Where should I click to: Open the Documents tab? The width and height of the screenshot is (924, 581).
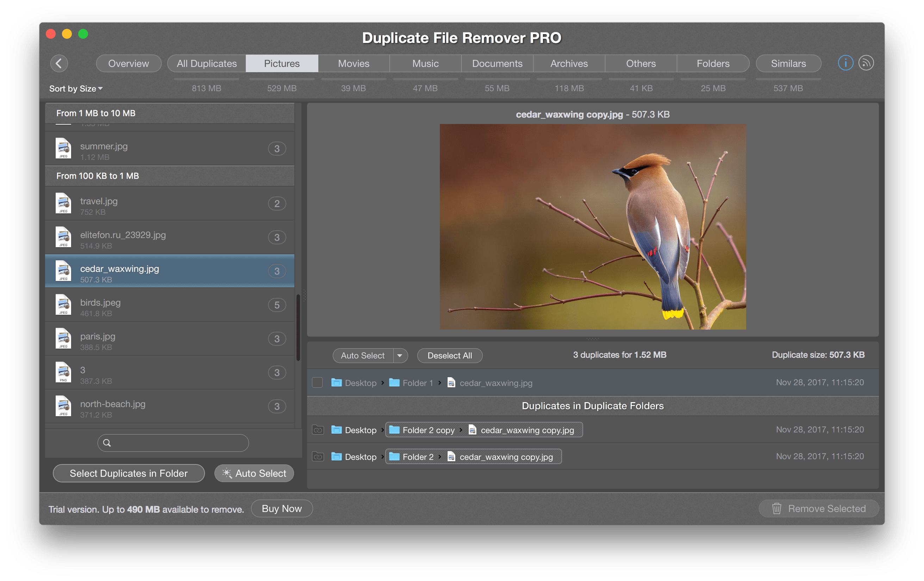click(497, 63)
